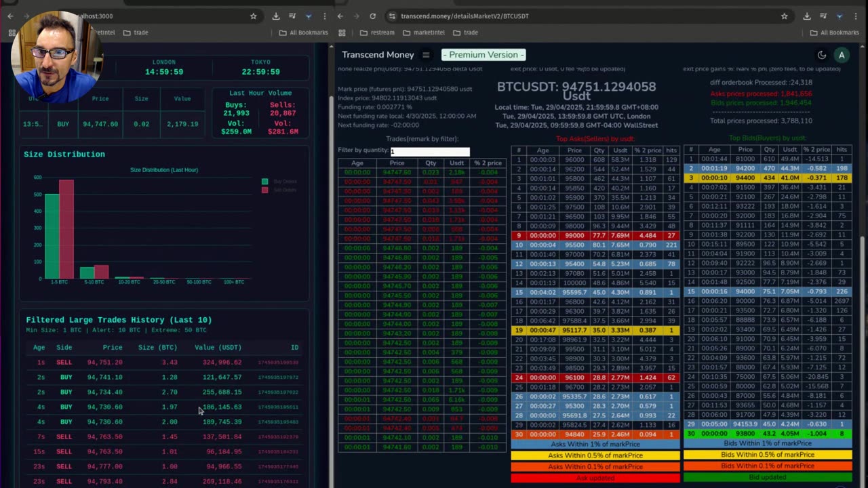The width and height of the screenshot is (868, 488).
Task: Click the Asks Within 1% of markPrice legend
Action: click(595, 444)
